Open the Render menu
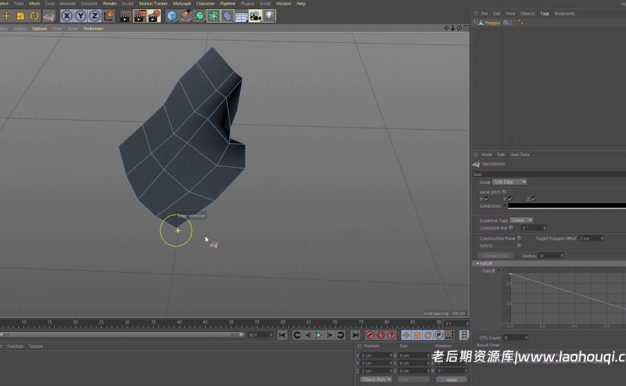The width and height of the screenshot is (626, 386). click(x=110, y=4)
